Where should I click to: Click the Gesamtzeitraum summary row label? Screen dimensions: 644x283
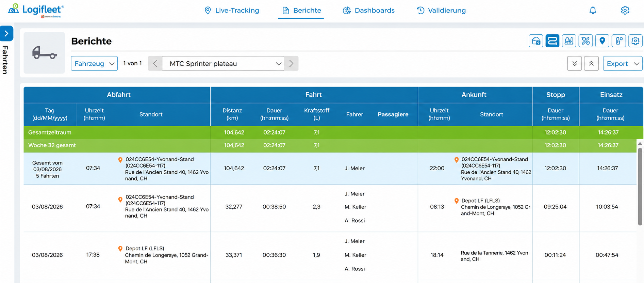click(50, 132)
